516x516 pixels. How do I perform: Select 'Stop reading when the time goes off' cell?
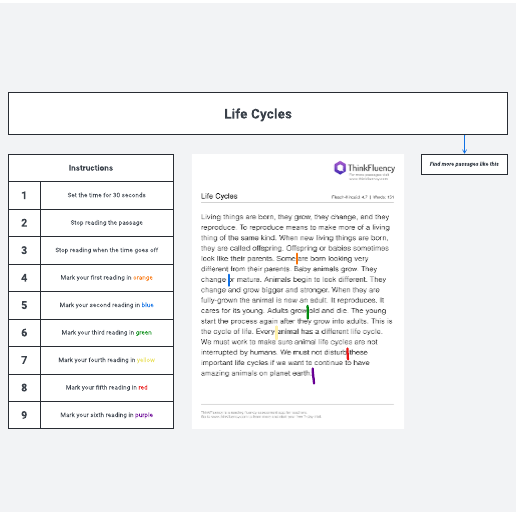click(107, 250)
